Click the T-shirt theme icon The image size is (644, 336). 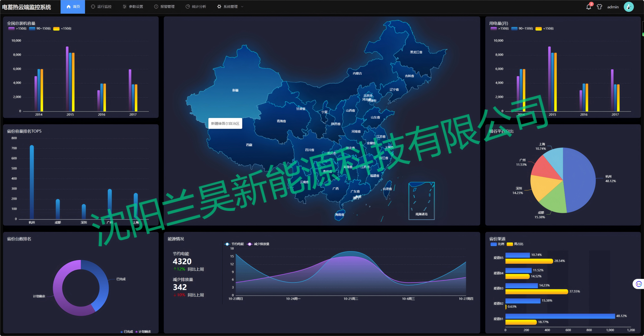point(599,7)
